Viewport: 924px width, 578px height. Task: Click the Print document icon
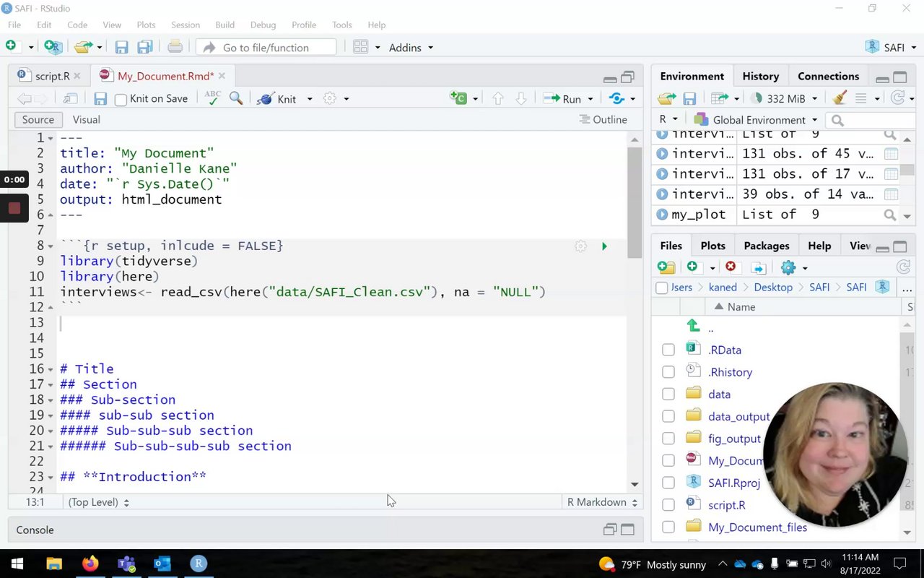click(x=175, y=48)
